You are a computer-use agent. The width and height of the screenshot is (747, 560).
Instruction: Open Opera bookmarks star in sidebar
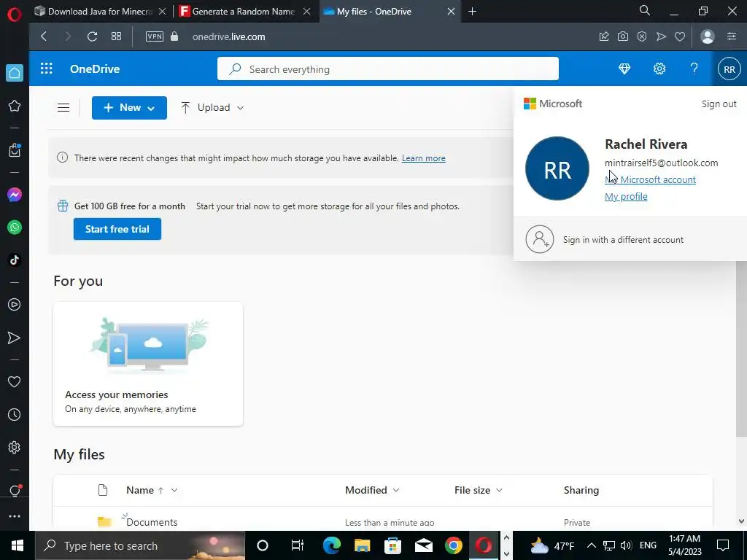pos(15,106)
